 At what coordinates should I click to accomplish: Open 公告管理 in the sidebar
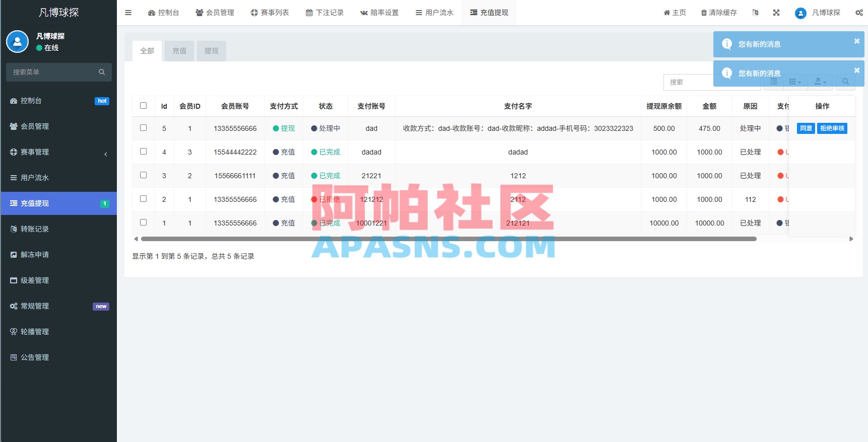point(59,357)
